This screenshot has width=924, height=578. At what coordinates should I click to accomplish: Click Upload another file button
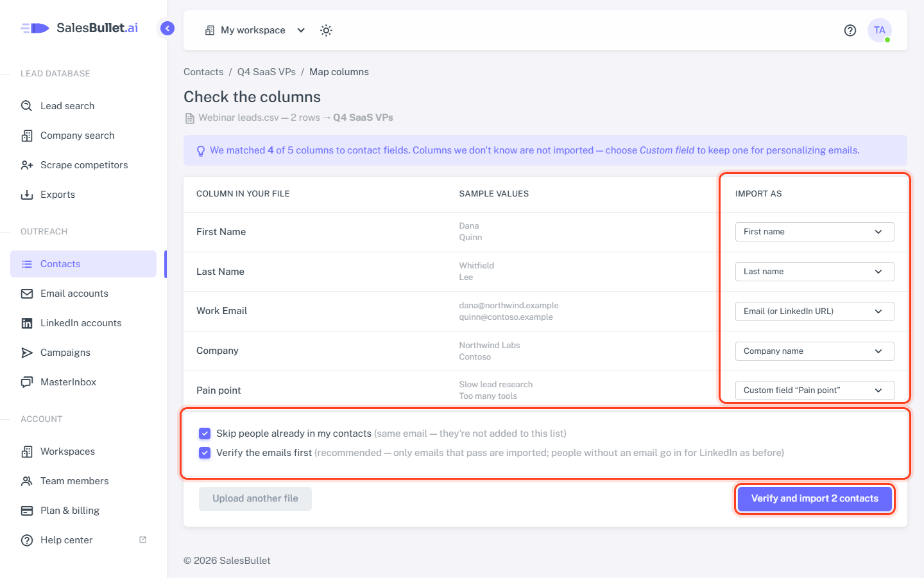click(255, 499)
